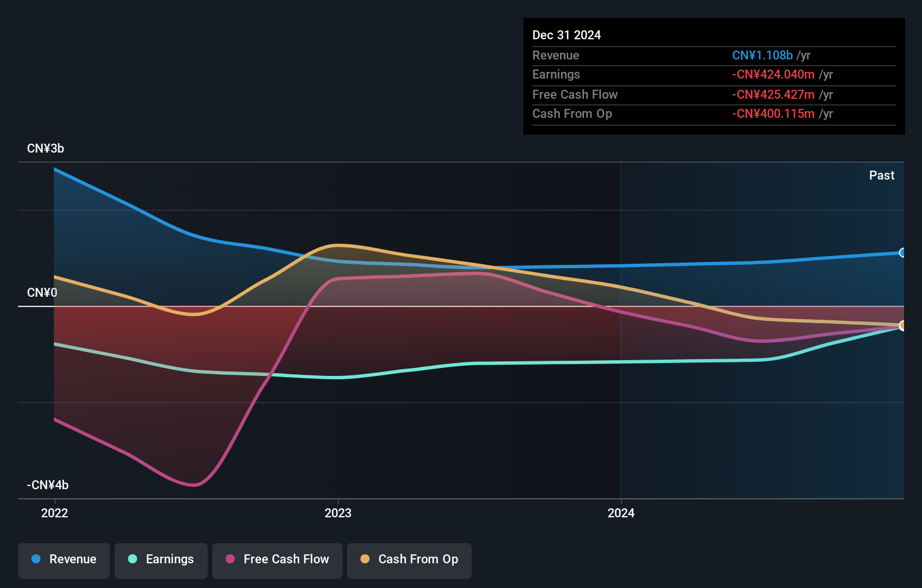Screen dimensions: 922x588
Task: Click the CN¥3b y-axis label
Action: 45,149
